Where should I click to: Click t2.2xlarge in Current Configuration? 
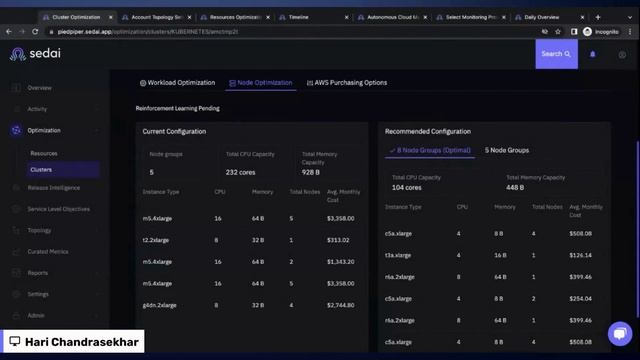pyautogui.click(x=156, y=240)
